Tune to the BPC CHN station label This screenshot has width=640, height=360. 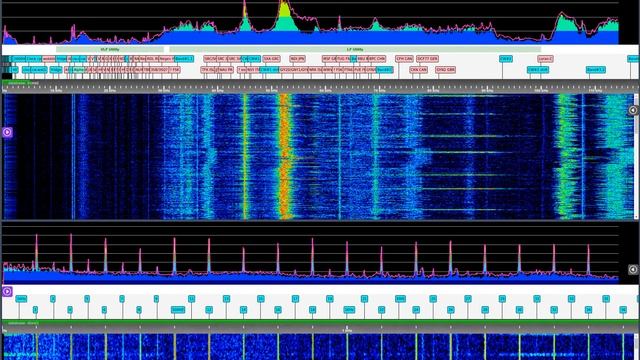click(x=377, y=59)
